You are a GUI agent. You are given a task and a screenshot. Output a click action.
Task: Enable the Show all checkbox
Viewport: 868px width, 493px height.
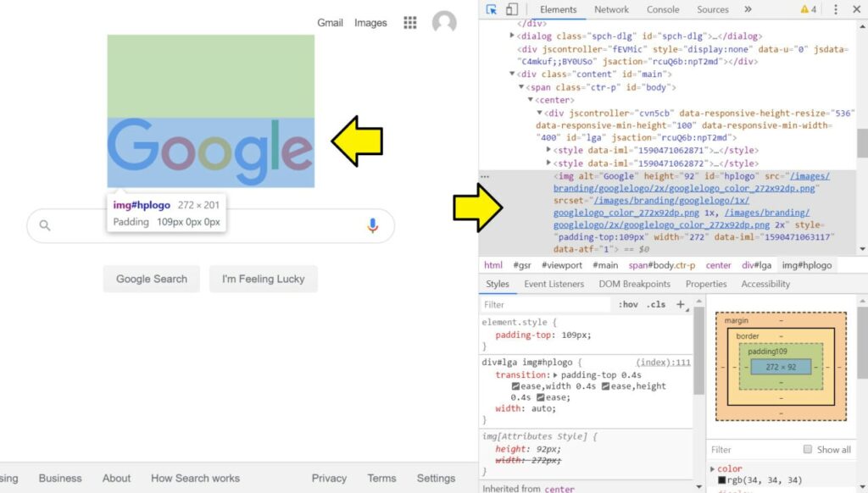point(808,450)
